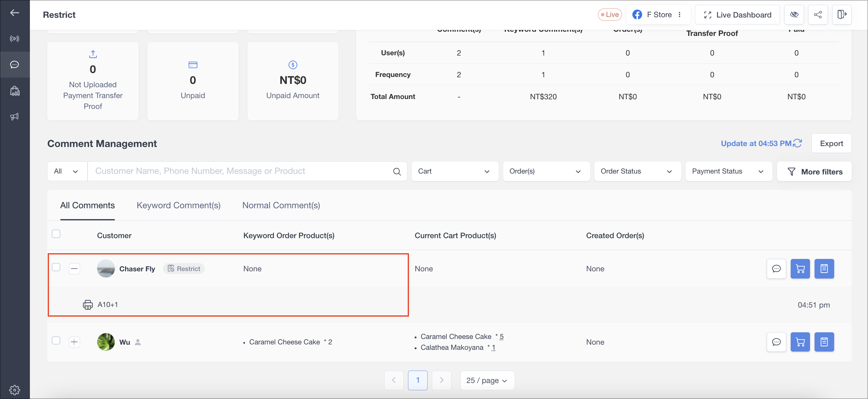Click Chaser Fly avatar thumbnail

[106, 269]
